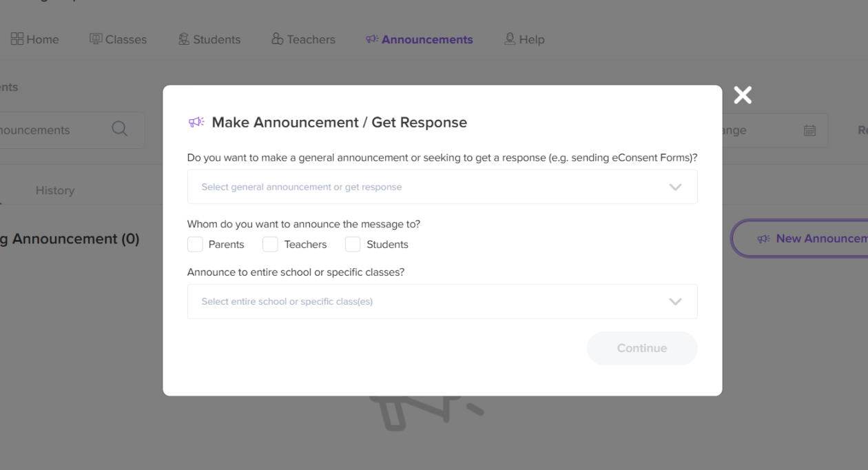Screen dimensions: 868x470
Task: Tick the Teachers checkbox
Action: [271, 245]
